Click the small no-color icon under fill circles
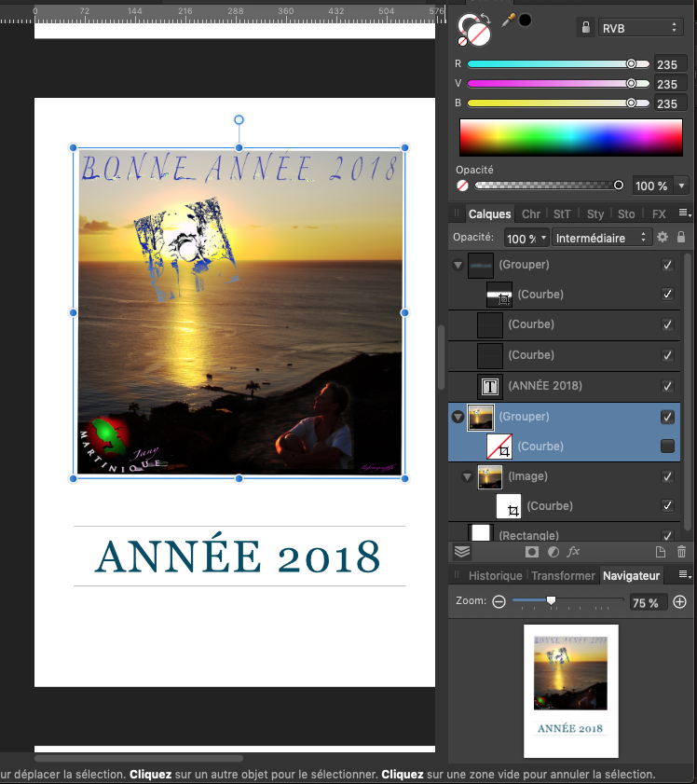697x784 pixels. (463, 42)
